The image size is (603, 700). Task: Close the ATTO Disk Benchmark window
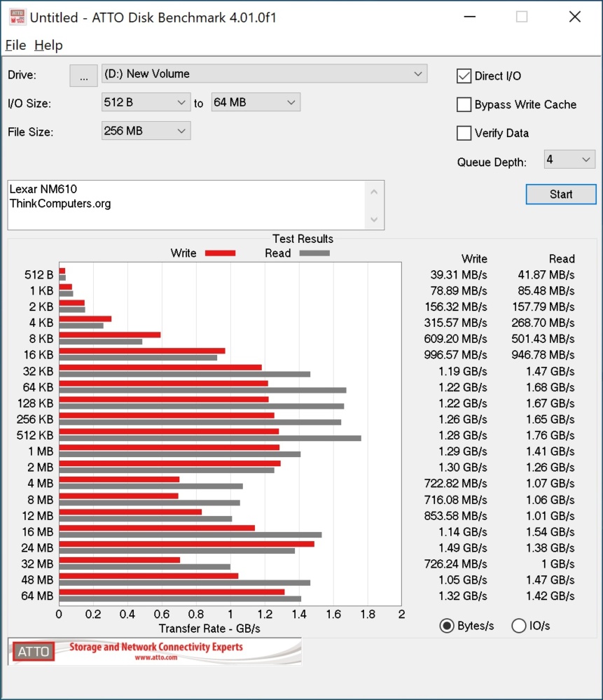click(575, 17)
